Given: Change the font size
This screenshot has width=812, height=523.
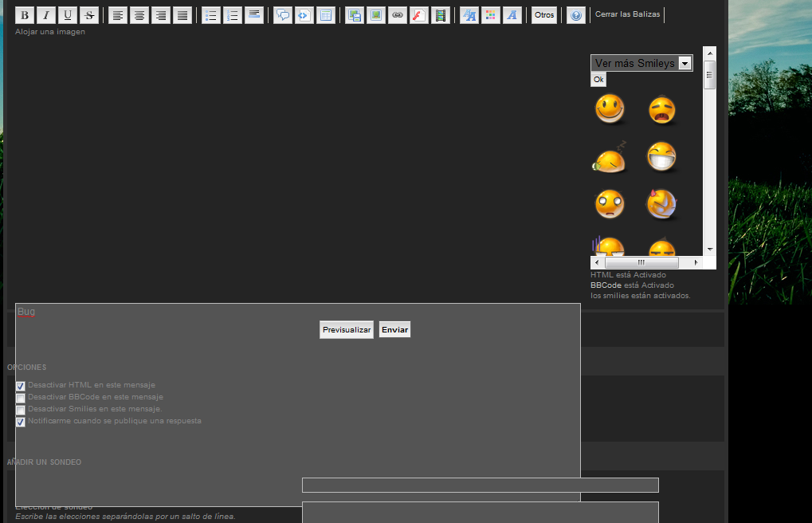Looking at the screenshot, I should click(x=469, y=15).
